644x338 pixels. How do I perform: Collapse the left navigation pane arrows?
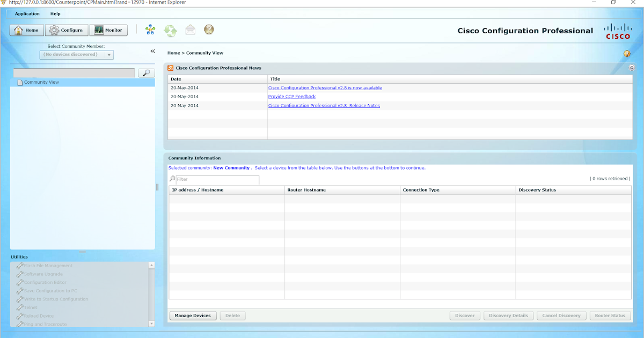click(x=152, y=51)
